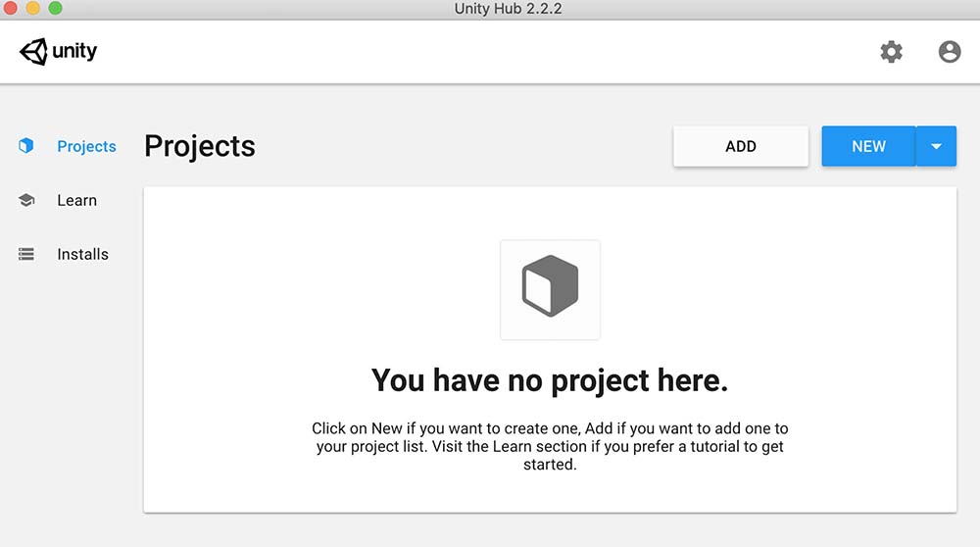Open the account profile icon
Screen dimensions: 980x547
click(x=950, y=52)
